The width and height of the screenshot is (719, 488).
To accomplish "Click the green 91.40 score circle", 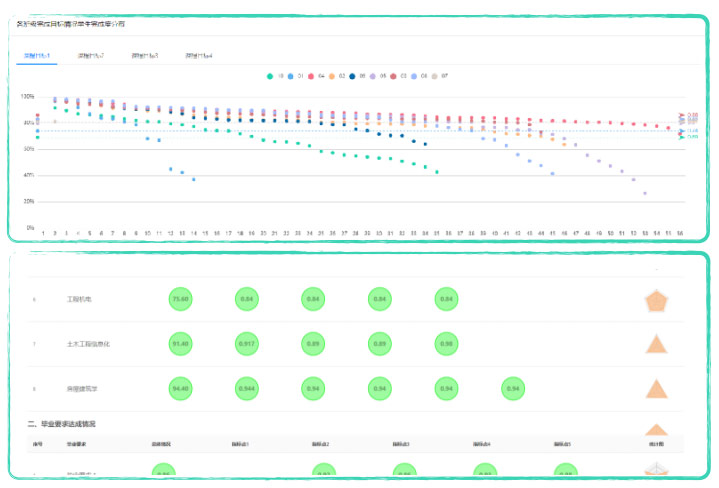I will pyautogui.click(x=181, y=344).
